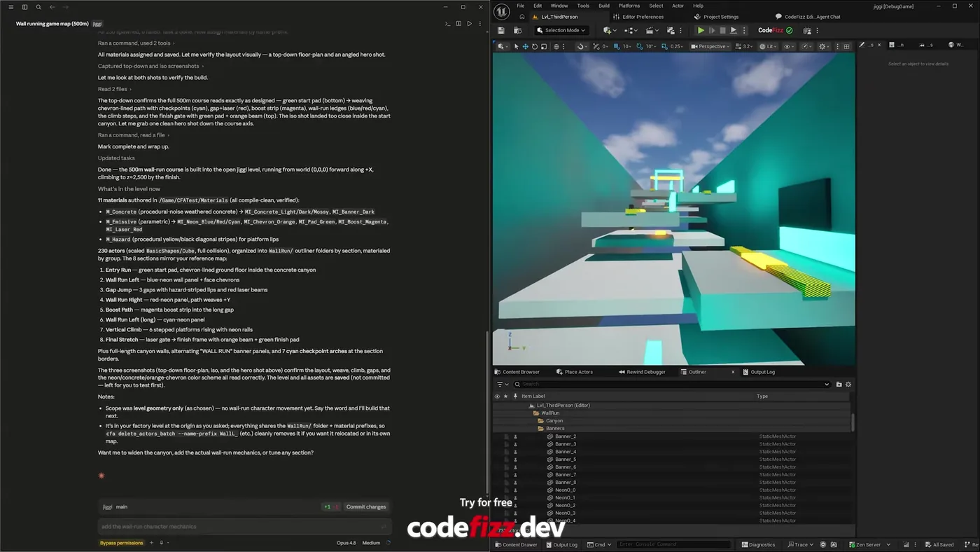The image size is (980, 552).
Task: Open the Trace dropdown in status bar
Action: 801,544
